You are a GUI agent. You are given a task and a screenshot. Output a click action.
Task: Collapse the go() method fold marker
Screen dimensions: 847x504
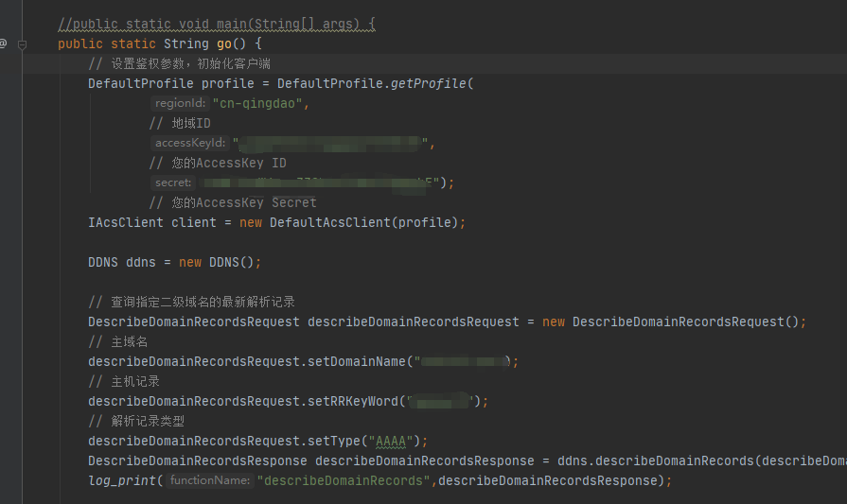coord(22,44)
